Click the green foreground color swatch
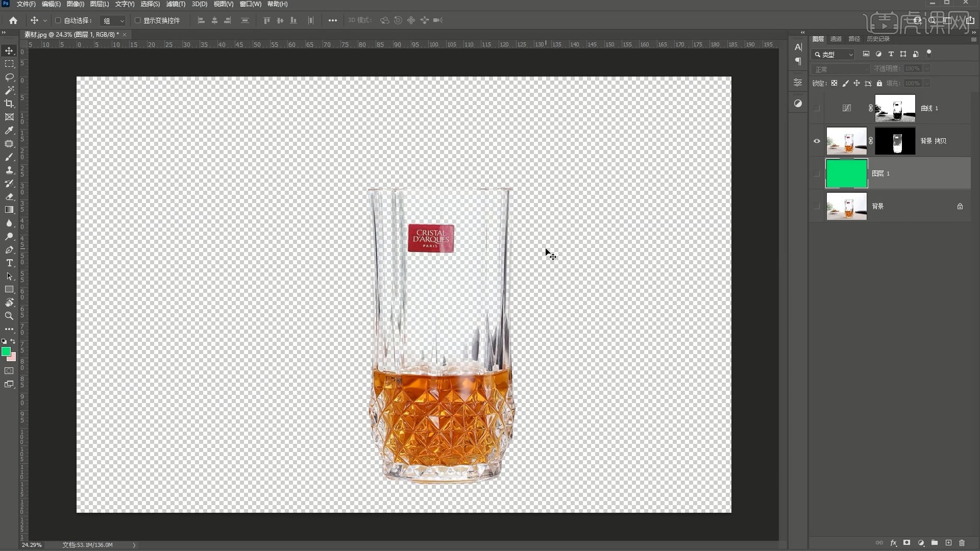 pos(6,352)
